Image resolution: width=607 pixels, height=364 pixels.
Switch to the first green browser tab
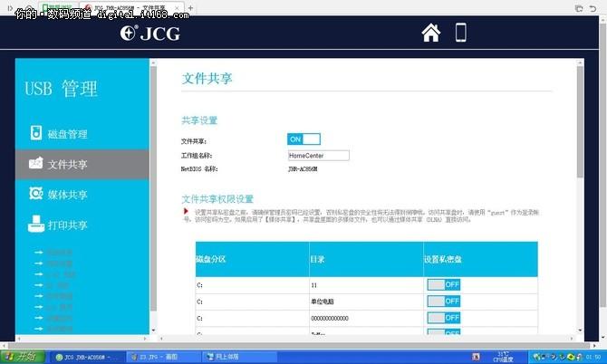58,8
